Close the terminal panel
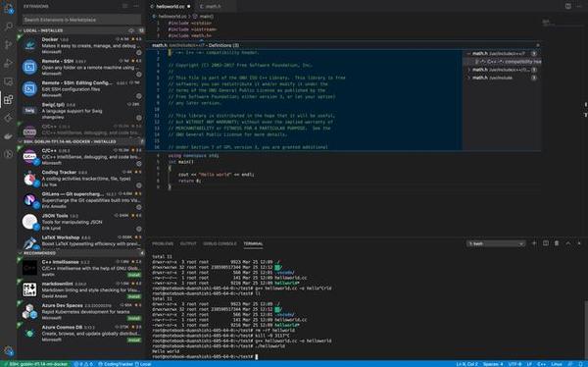The height and width of the screenshot is (367, 588). pos(579,243)
